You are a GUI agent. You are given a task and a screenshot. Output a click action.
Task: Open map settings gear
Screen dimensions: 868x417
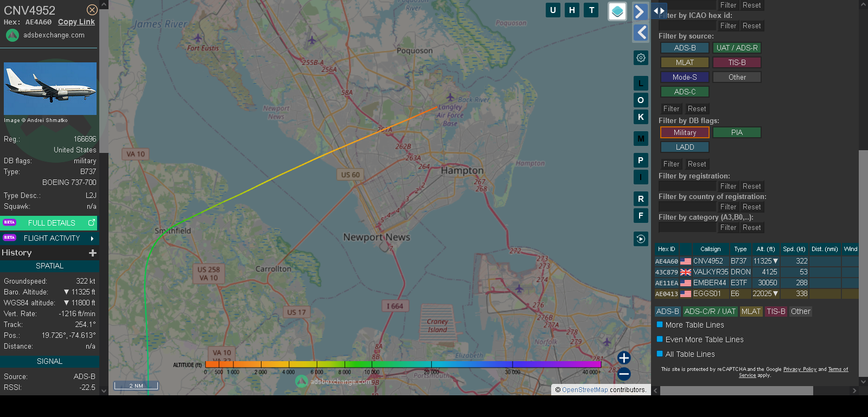tap(641, 57)
